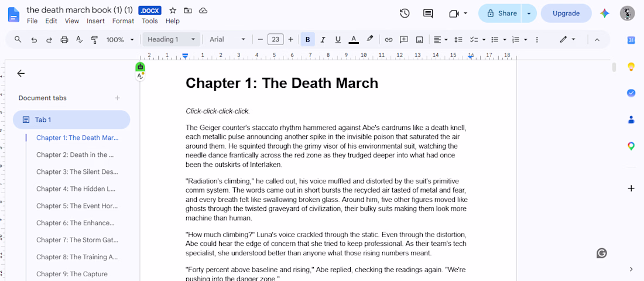Click the Google Docs home icon
The image size is (644, 281).
point(13,15)
